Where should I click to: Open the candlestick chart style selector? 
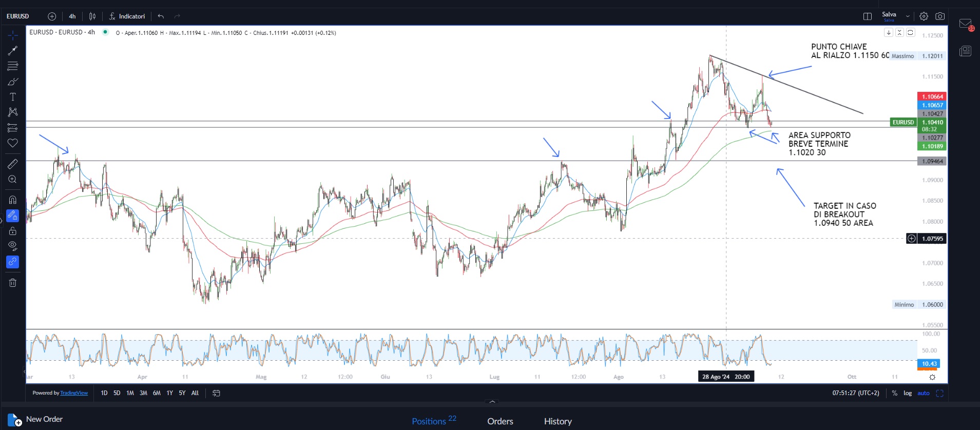[92, 16]
